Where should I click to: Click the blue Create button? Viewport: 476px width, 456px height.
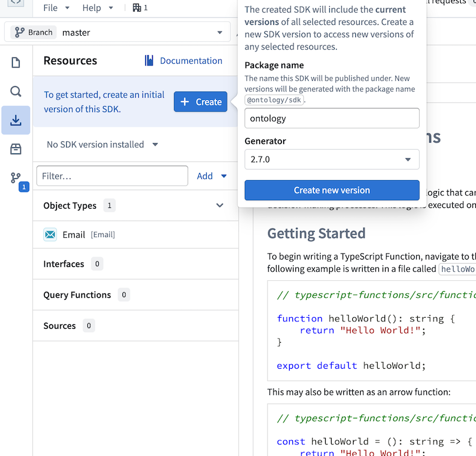201,102
